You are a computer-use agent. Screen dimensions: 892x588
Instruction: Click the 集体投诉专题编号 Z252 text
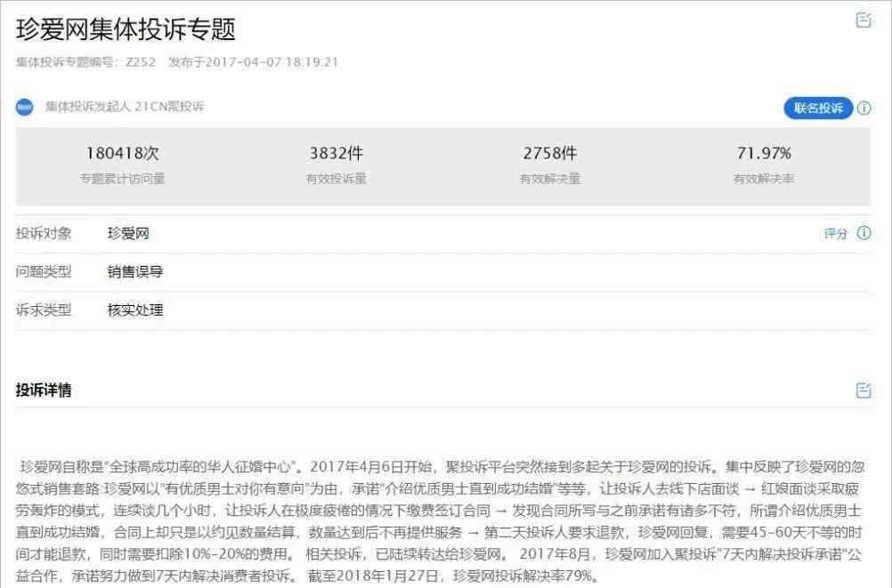(x=85, y=62)
